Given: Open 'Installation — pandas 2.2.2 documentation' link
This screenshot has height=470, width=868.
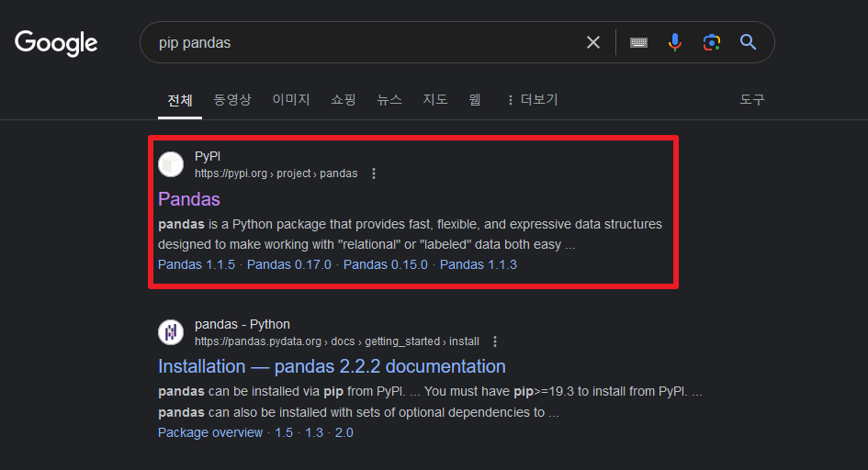Looking at the screenshot, I should click(332, 366).
